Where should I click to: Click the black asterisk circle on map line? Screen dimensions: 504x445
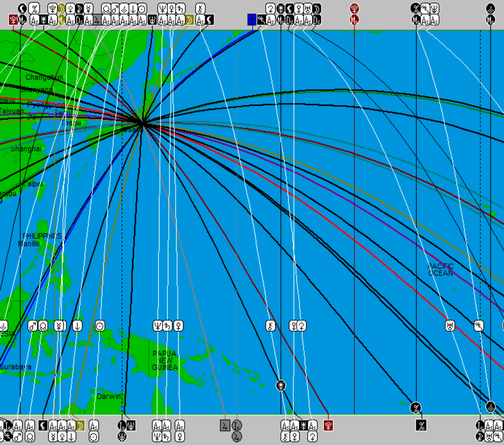coord(281,385)
